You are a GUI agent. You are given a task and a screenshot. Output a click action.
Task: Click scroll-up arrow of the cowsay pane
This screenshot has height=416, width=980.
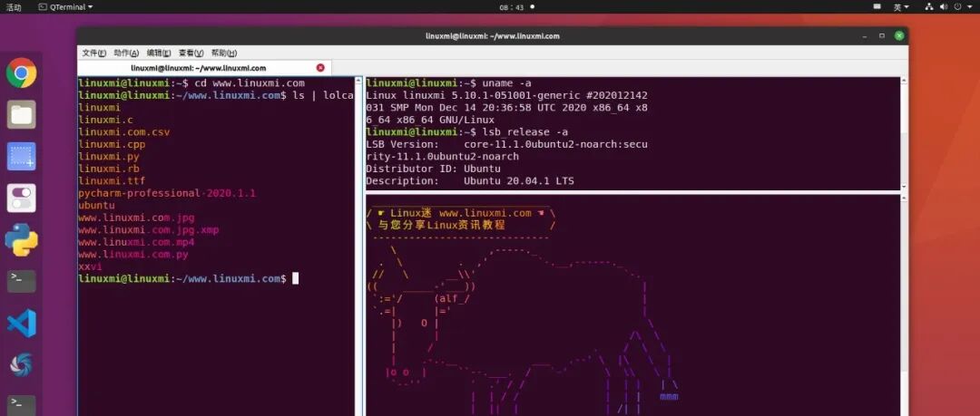click(904, 198)
